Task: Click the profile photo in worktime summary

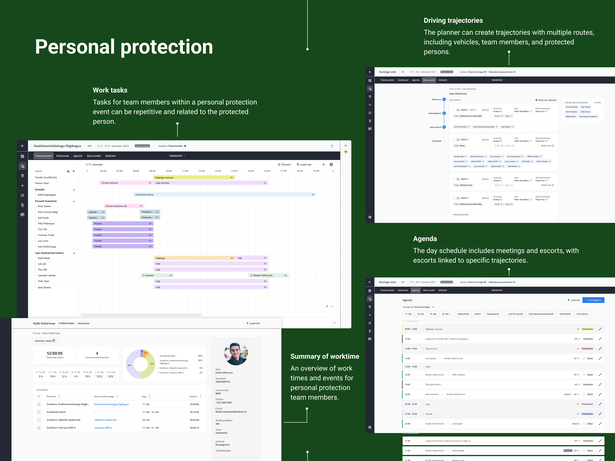Action: pos(235,354)
